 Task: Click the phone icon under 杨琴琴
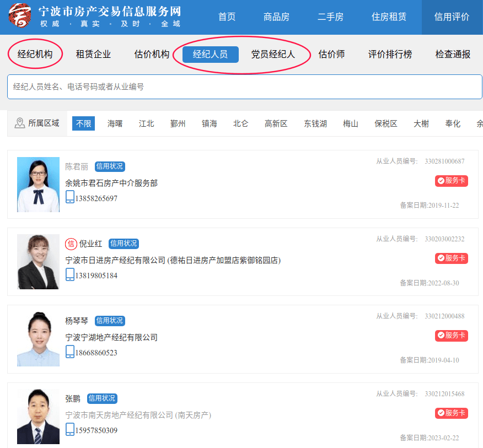[71, 351]
